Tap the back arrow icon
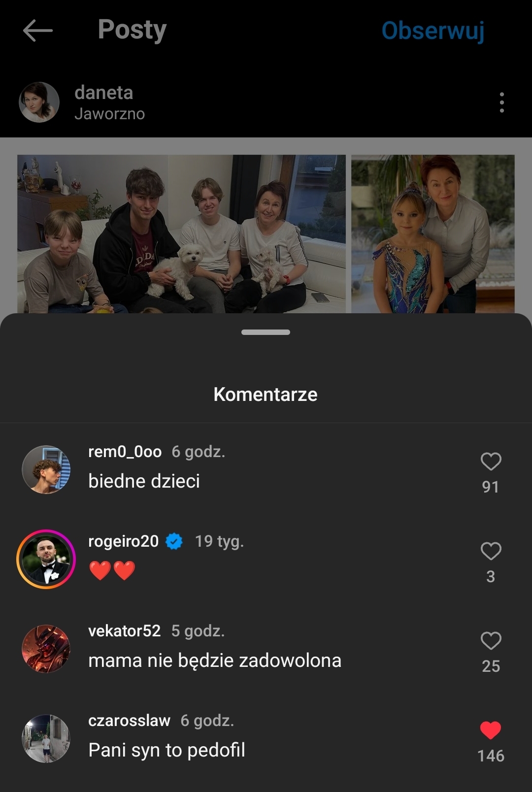This screenshot has width=532, height=792. (37, 31)
